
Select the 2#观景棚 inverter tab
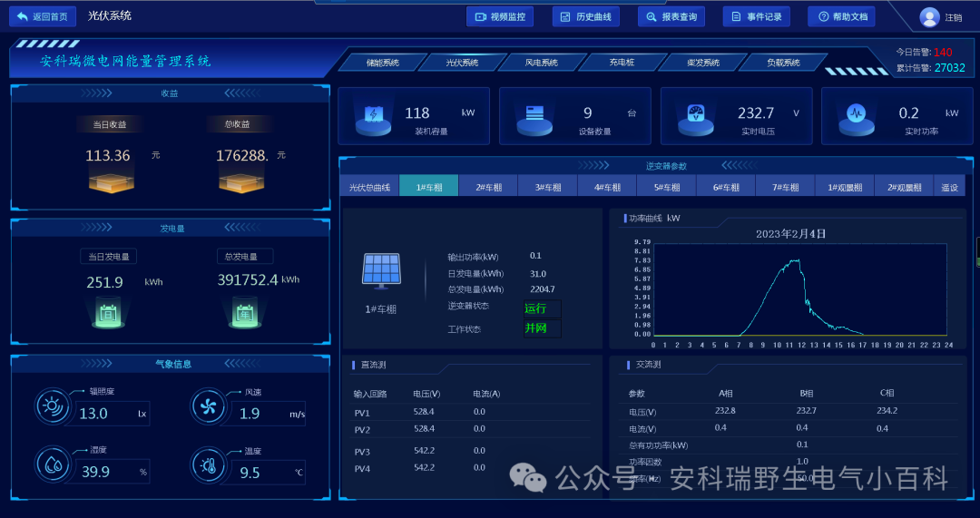[x=905, y=186]
